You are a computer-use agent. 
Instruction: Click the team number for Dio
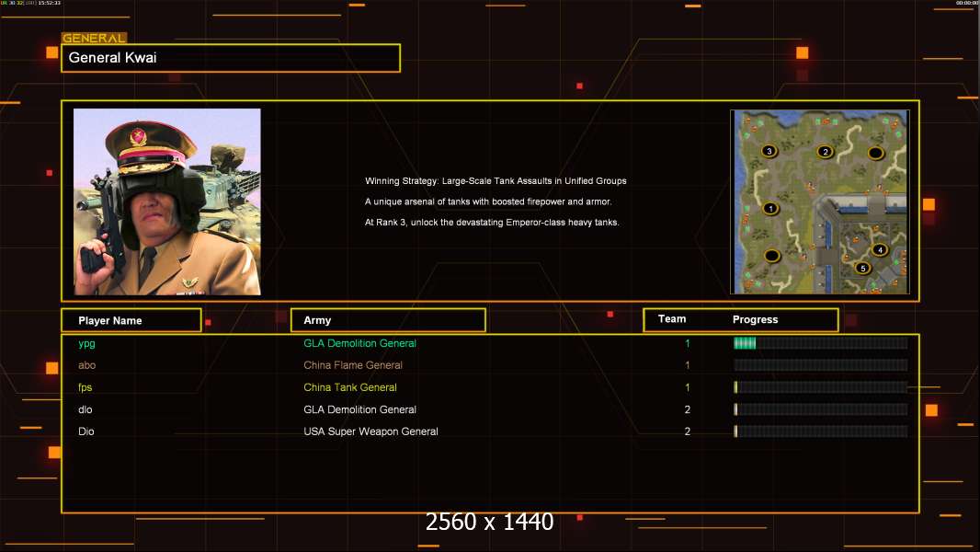click(x=688, y=431)
